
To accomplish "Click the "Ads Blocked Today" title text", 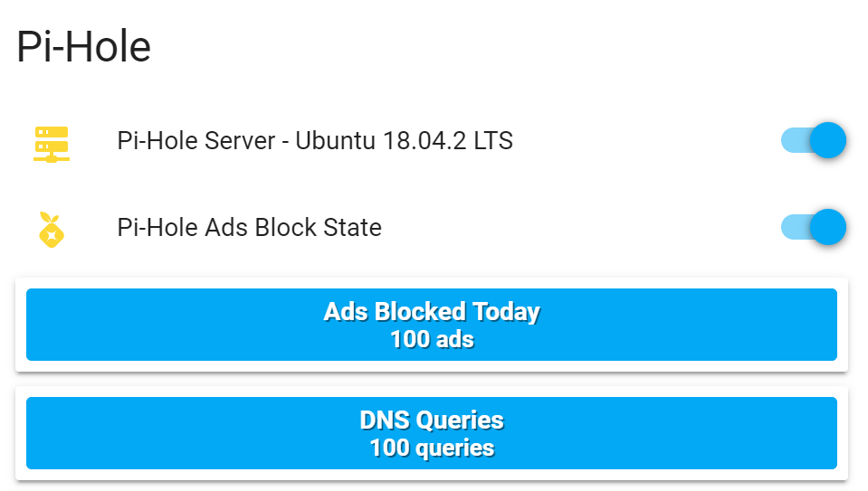I will coord(432,312).
